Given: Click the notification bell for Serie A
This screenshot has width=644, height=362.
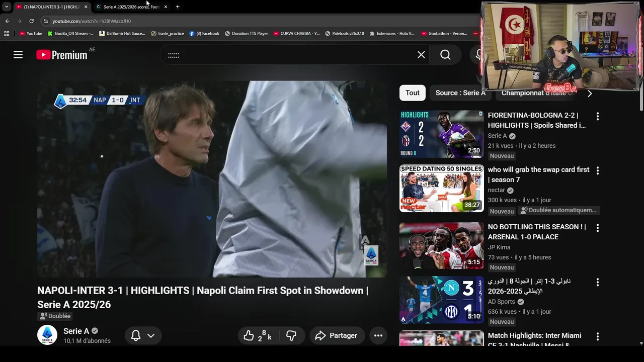Looking at the screenshot, I should point(136,335).
